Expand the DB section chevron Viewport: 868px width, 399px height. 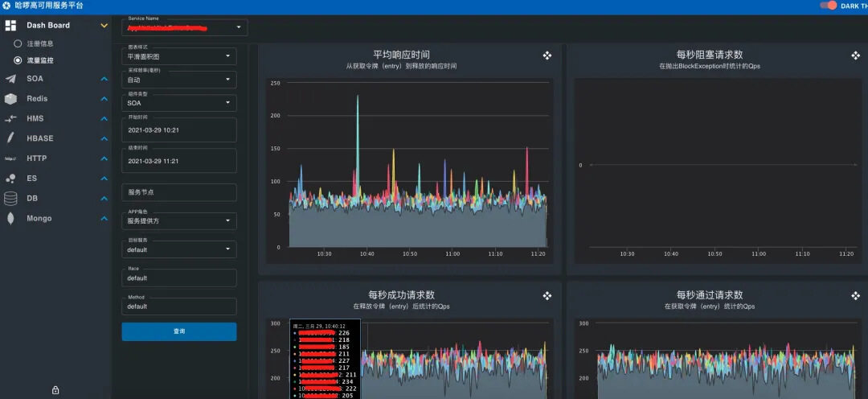coord(104,199)
